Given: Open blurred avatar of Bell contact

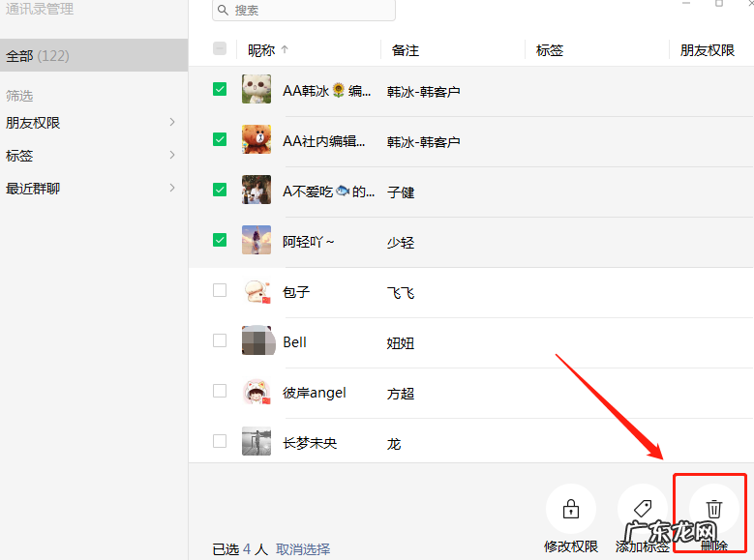Looking at the screenshot, I should point(258,340).
